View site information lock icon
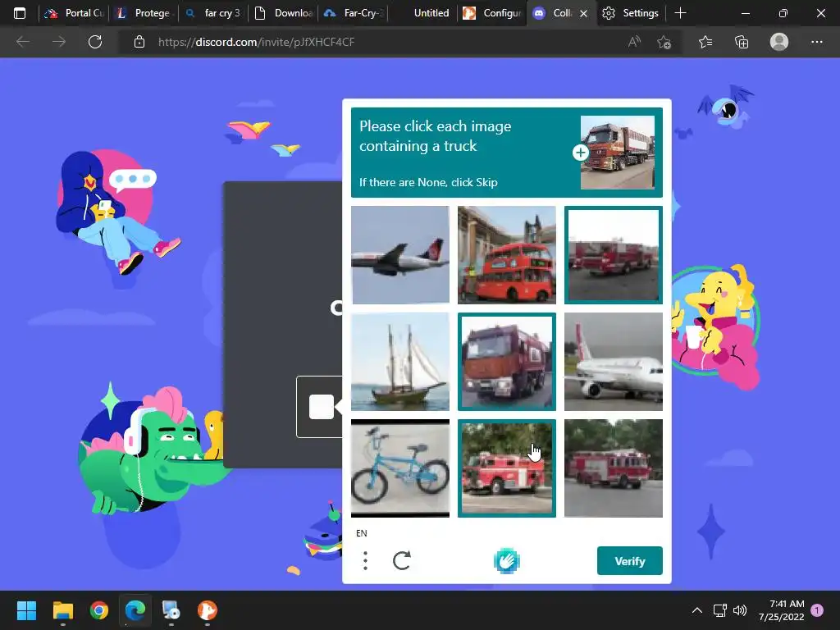The height and width of the screenshot is (630, 840). [139, 42]
